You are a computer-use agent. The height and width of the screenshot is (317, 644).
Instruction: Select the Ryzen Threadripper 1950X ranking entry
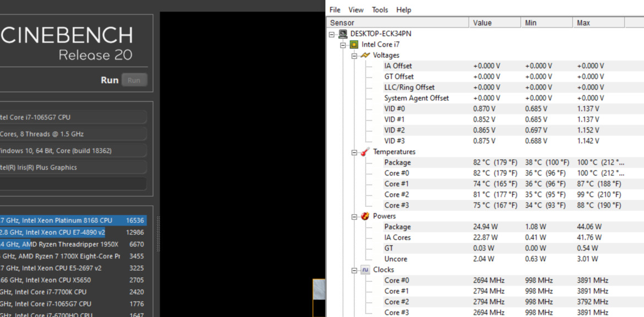tap(73, 244)
